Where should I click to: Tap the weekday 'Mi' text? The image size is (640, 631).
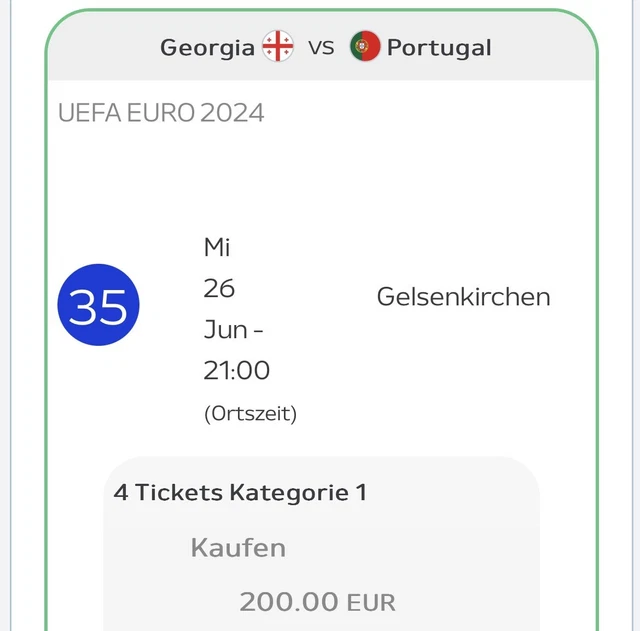[217, 247]
